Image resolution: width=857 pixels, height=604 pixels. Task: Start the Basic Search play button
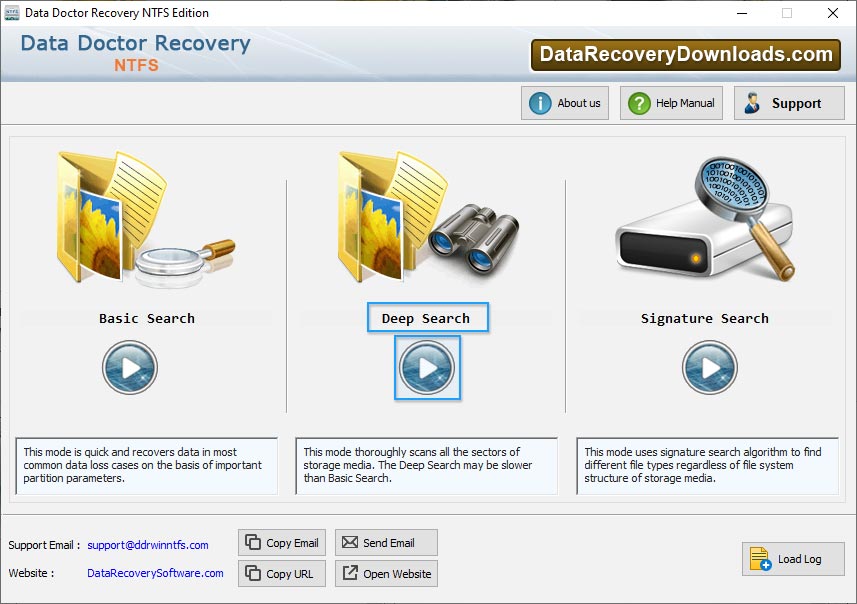pyautogui.click(x=130, y=367)
